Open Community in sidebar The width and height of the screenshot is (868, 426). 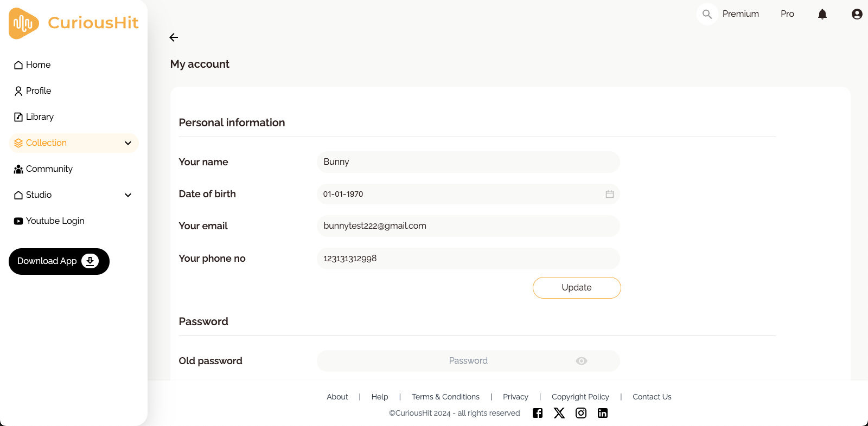[49, 169]
